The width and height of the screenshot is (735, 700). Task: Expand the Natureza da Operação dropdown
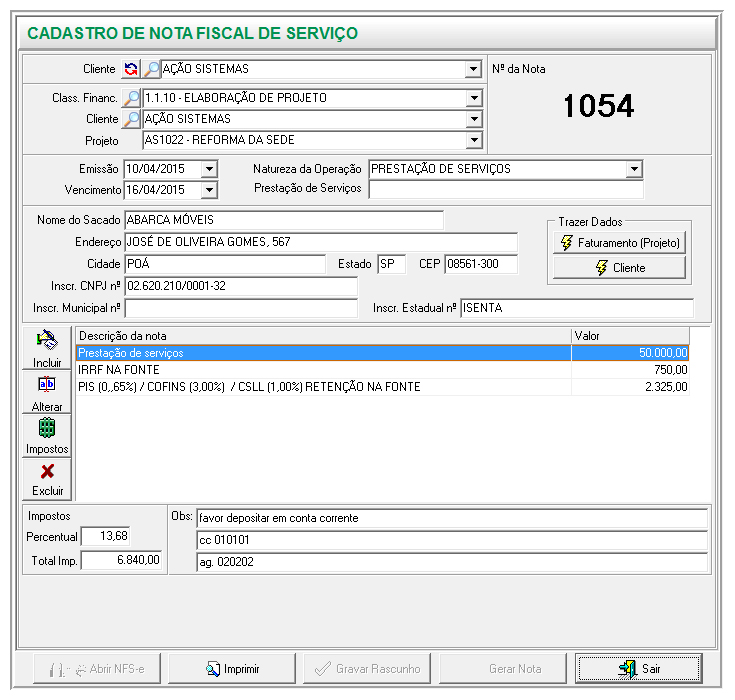click(x=634, y=169)
